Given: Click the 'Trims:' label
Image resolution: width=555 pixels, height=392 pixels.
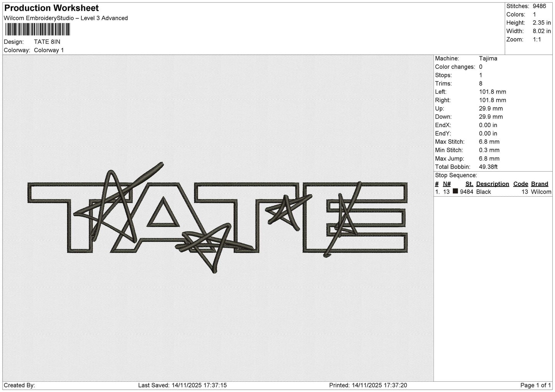Looking at the screenshot, I should click(443, 83).
